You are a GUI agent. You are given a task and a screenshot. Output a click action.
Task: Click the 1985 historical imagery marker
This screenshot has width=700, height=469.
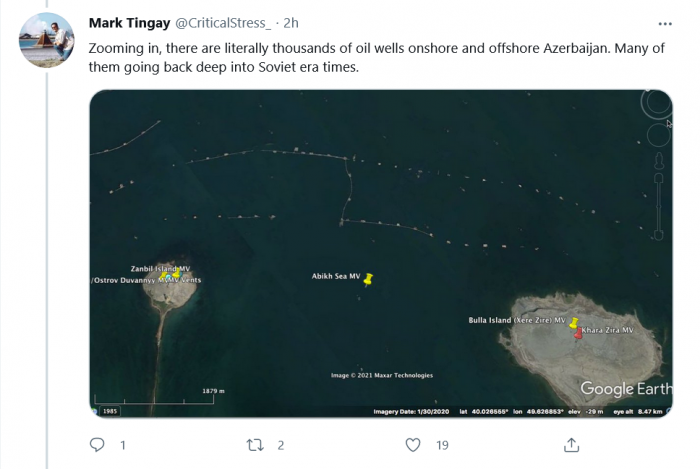pyautogui.click(x=109, y=411)
